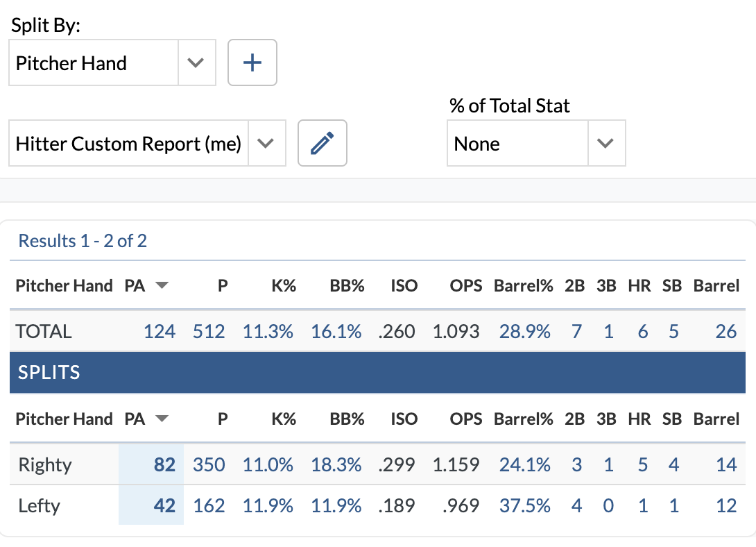Click Righty pitches value 350

209,464
